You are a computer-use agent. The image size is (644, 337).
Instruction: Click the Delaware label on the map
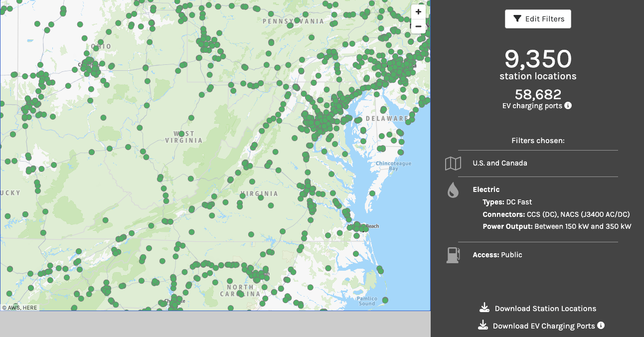pyautogui.click(x=388, y=119)
